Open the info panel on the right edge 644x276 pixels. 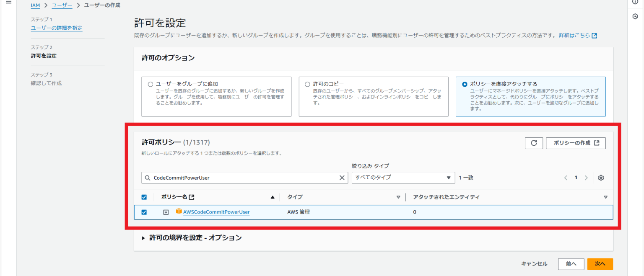(634, 2)
